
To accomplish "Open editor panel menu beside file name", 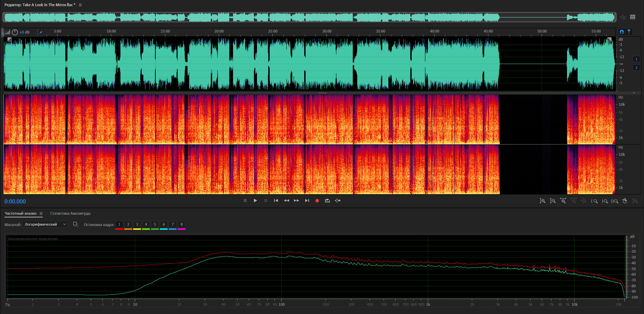I will tap(80, 5).
